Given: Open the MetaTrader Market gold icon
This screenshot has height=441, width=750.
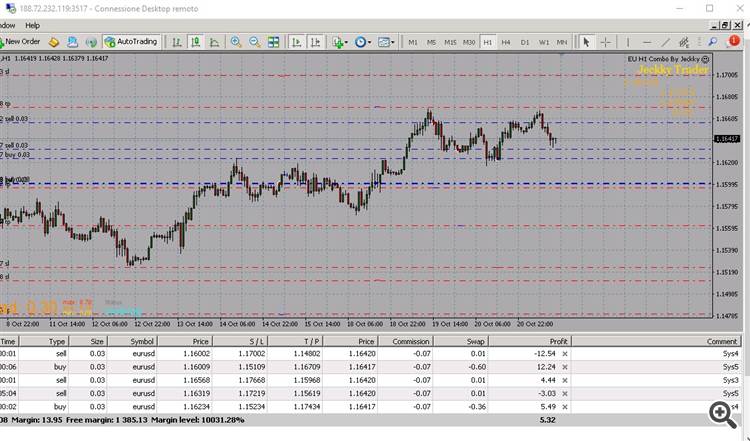Looking at the screenshot, I should [54, 42].
